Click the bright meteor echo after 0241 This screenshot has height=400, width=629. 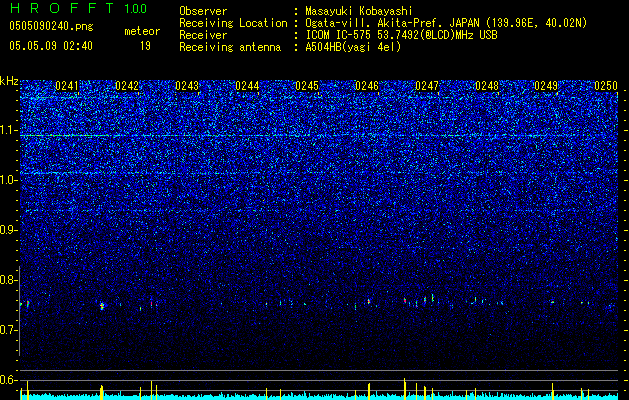102,306
